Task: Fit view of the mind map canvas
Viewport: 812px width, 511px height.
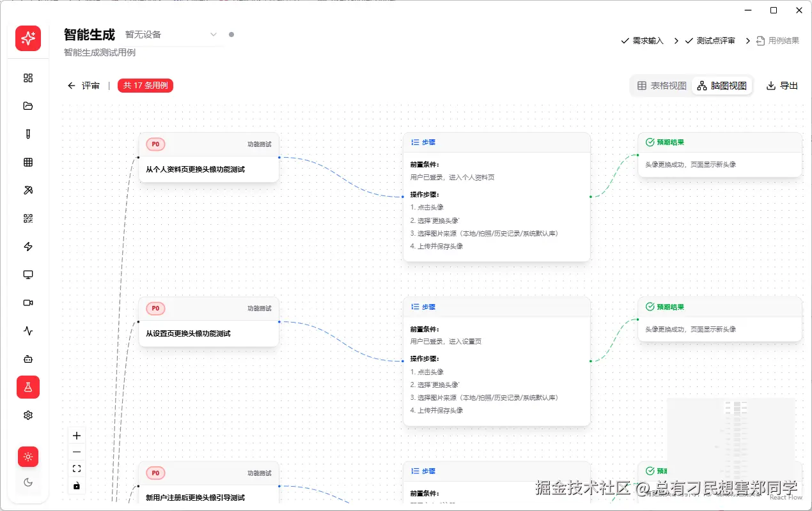Action: 77,469
